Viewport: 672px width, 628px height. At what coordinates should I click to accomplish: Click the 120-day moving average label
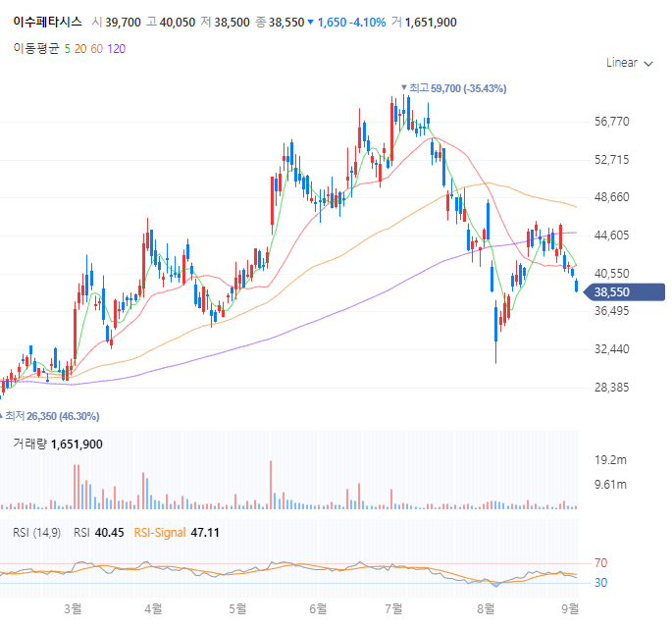(116, 49)
